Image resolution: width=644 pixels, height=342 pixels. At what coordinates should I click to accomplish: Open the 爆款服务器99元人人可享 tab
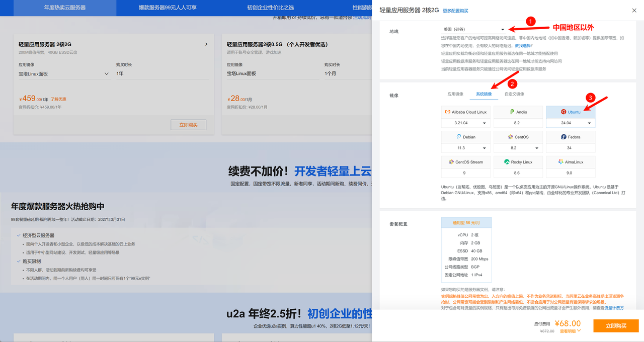pyautogui.click(x=168, y=8)
